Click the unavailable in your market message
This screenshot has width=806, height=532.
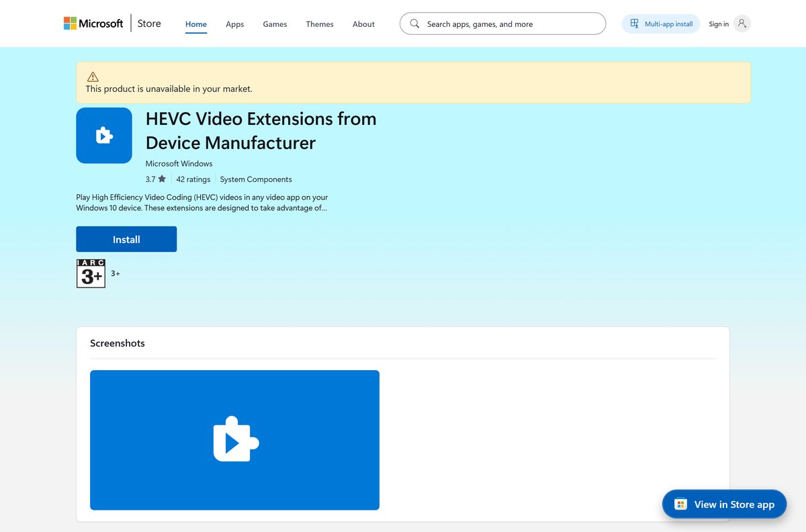coord(169,89)
